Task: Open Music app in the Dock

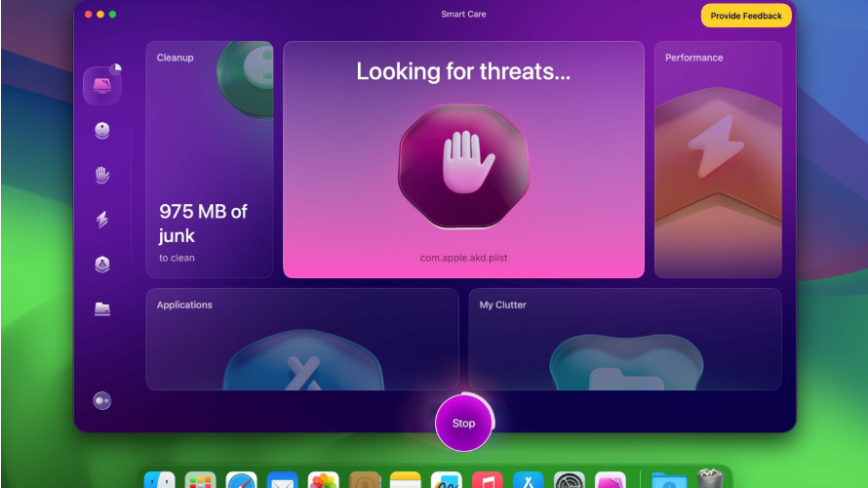Action: click(x=487, y=480)
